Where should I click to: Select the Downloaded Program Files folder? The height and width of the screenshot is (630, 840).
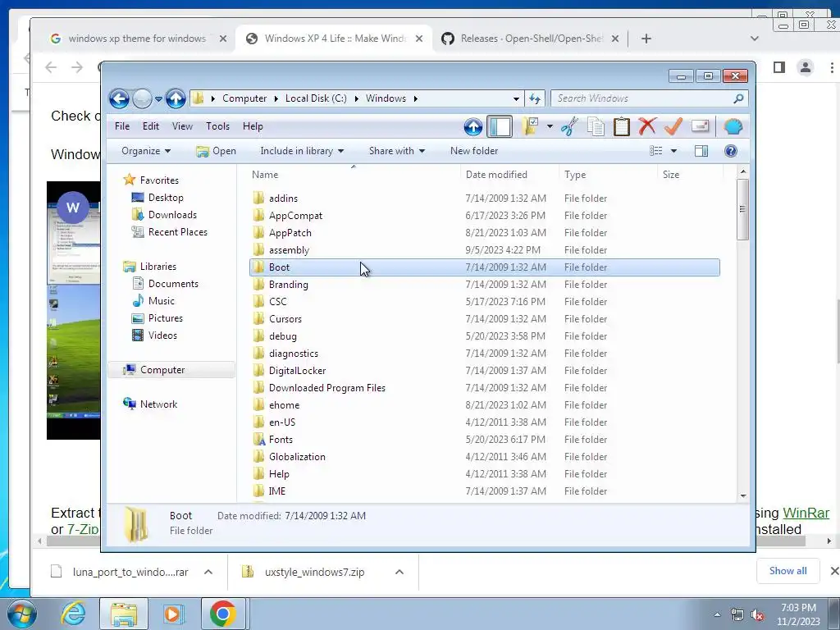point(484,388)
